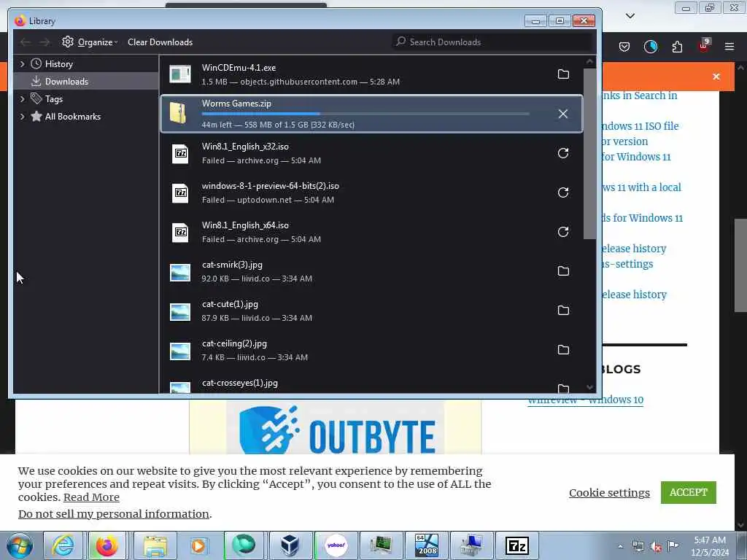Select All Bookmarks in the sidebar

pos(73,117)
